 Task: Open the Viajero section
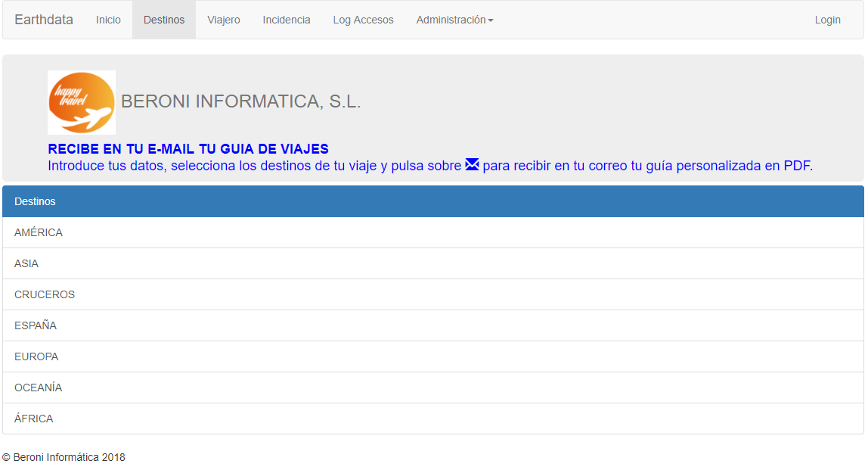pos(224,20)
